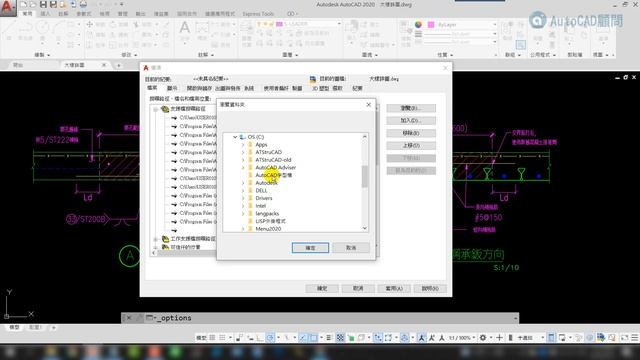Screen dimensions: 640x360
Task: Toggle 2D object snap in the status bar
Action: (313, 338)
